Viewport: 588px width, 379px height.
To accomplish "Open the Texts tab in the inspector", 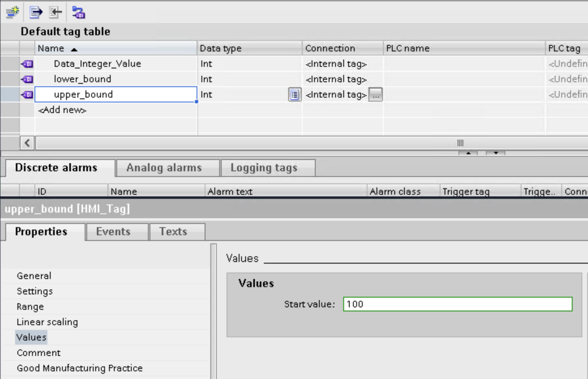I will (173, 232).
